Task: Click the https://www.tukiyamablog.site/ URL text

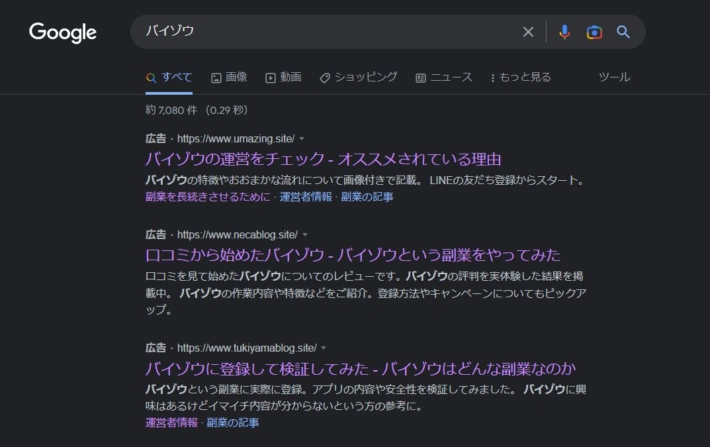Action: pyautogui.click(x=247, y=348)
